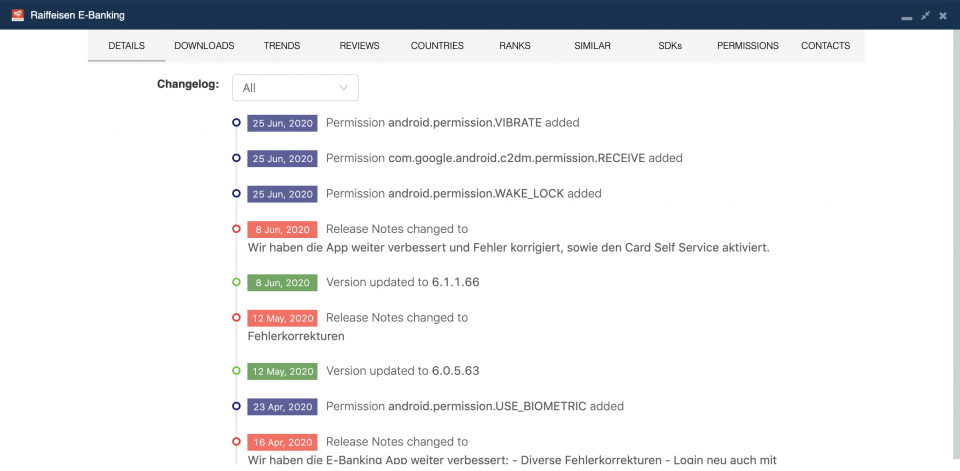Click the Raiffeisen app logo icon
Image resolution: width=960 pixels, height=471 pixels.
tap(18, 15)
